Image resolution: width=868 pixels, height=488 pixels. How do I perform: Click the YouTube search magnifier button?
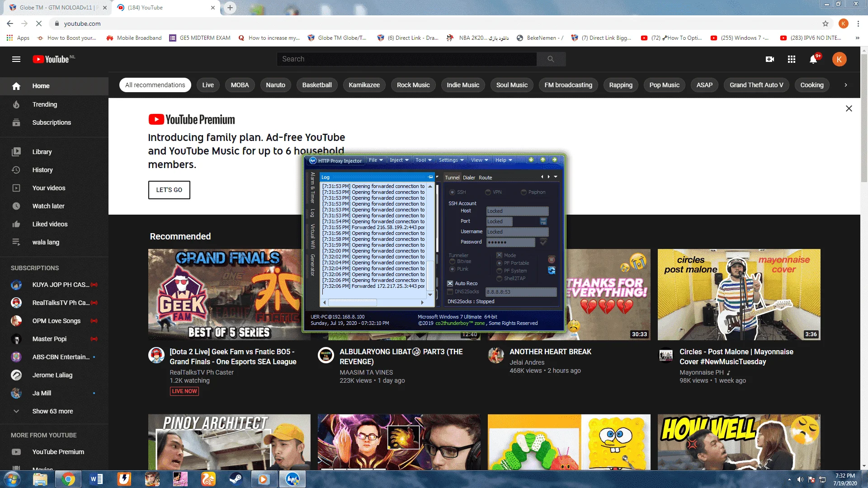(x=551, y=59)
